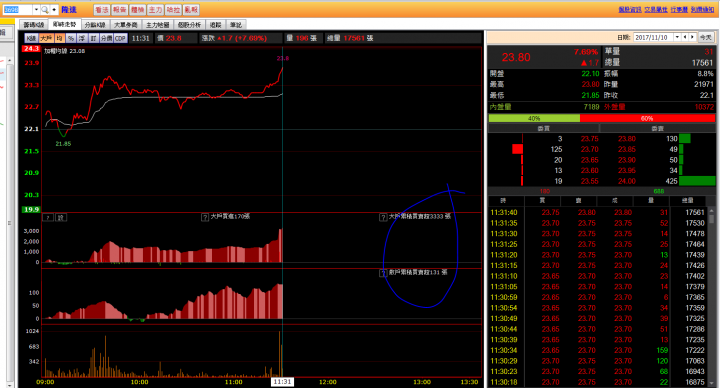The width and height of the screenshot is (720, 388).
Task: Click the 21.85 low price annotation on chart
Action: pos(63,144)
